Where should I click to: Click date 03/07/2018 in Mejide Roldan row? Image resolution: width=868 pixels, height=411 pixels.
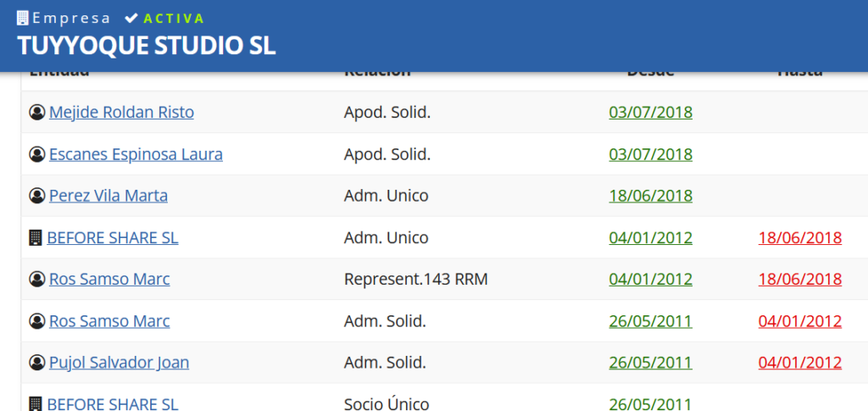pyautogui.click(x=650, y=113)
